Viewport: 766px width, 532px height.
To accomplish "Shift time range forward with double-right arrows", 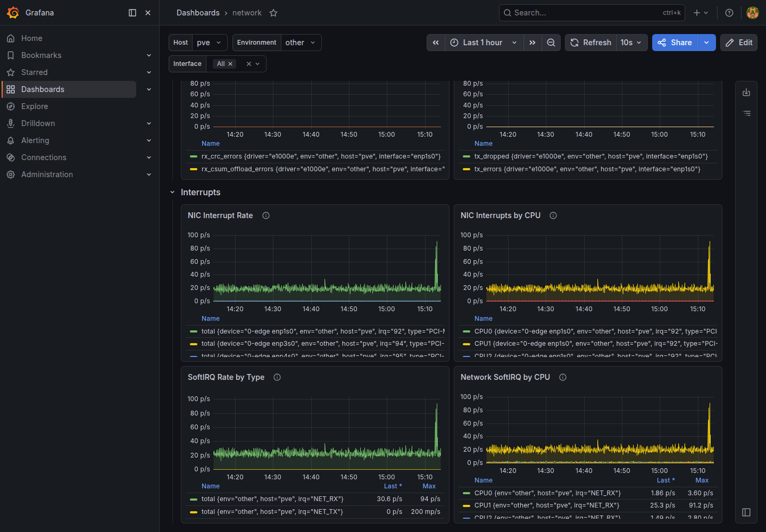I will pyautogui.click(x=532, y=43).
